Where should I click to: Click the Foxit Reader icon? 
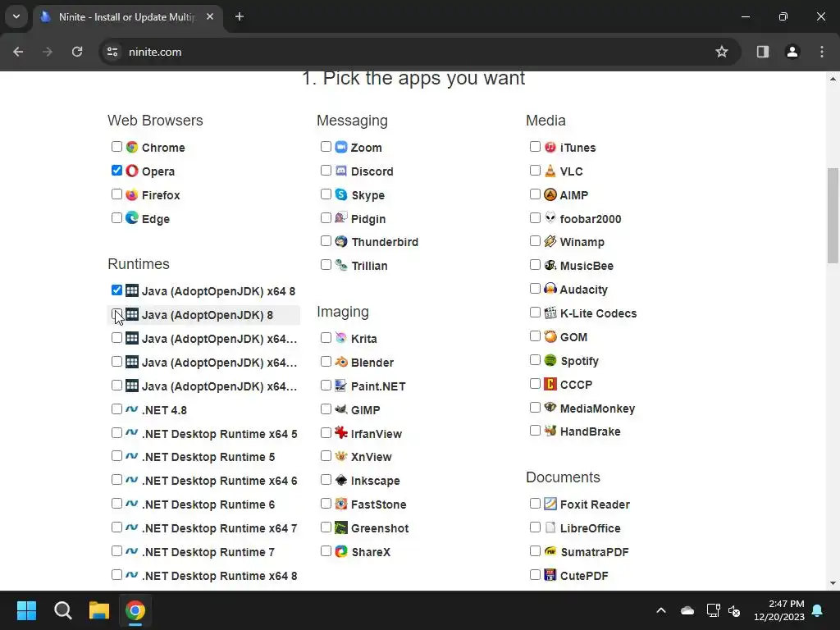[x=550, y=504]
